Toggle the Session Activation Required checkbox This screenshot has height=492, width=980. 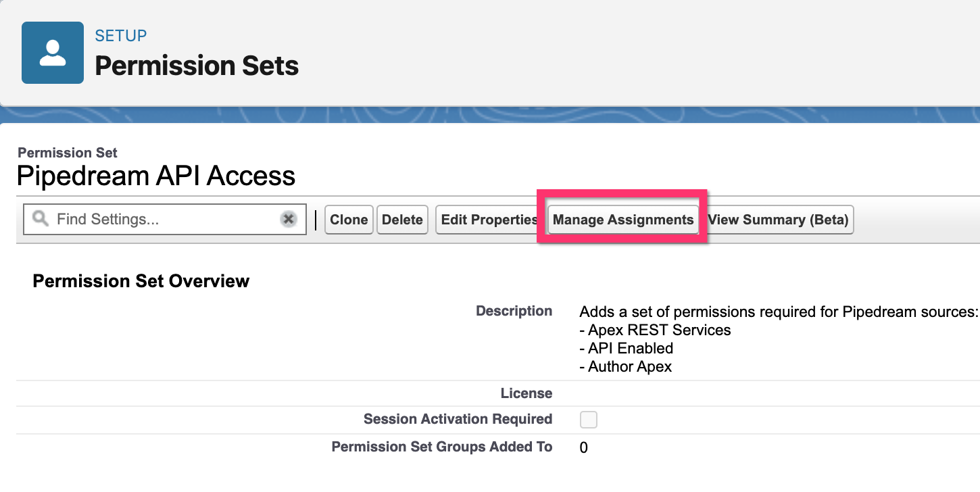point(589,420)
